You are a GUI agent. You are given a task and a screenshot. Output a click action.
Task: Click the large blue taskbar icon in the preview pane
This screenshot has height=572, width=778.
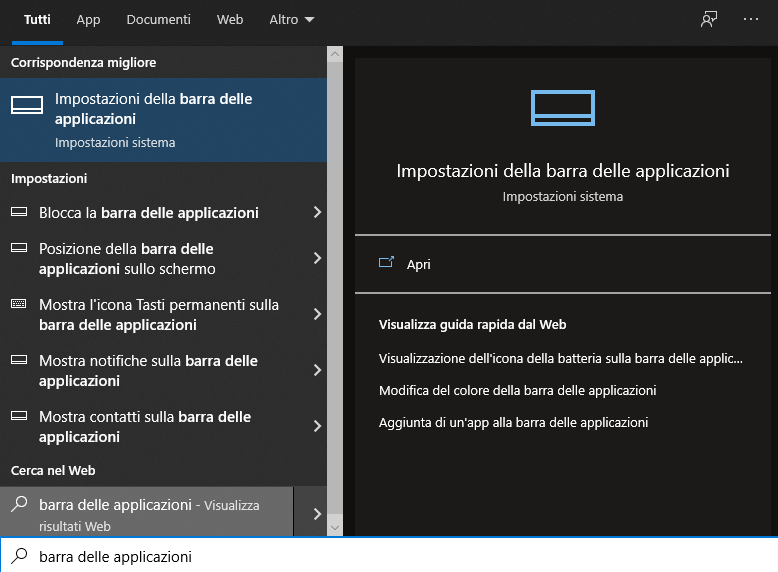point(563,108)
